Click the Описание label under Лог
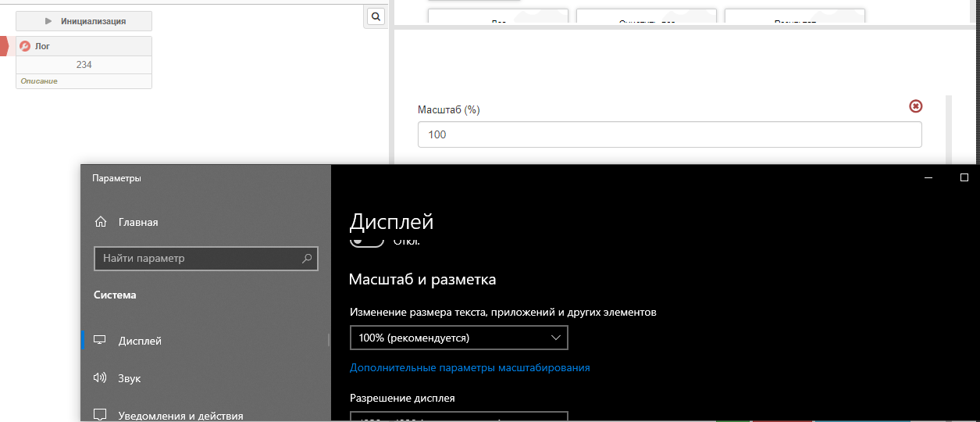Screen dimensions: 980x422 (39, 81)
